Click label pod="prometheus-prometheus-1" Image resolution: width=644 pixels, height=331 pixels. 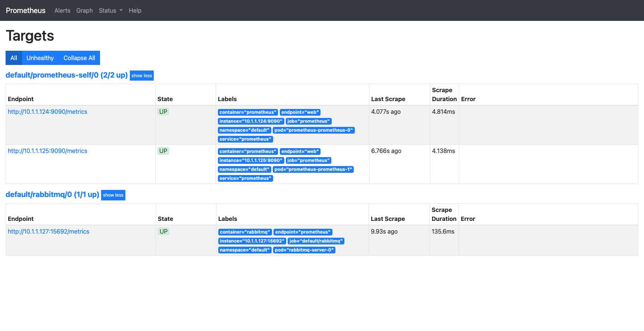pyautogui.click(x=313, y=169)
